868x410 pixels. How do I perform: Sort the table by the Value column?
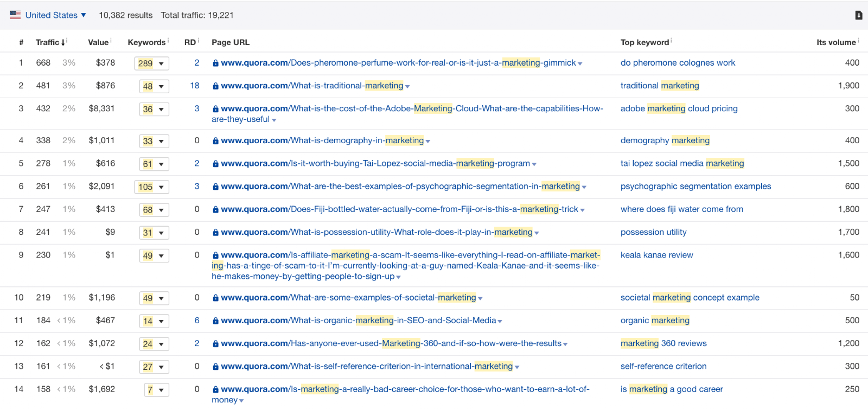[x=98, y=42]
